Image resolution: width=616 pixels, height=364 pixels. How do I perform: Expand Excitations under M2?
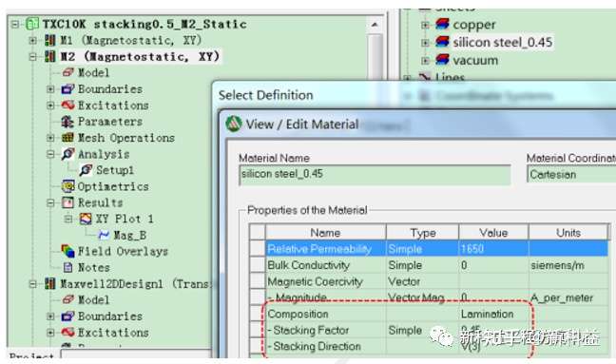pos(50,105)
